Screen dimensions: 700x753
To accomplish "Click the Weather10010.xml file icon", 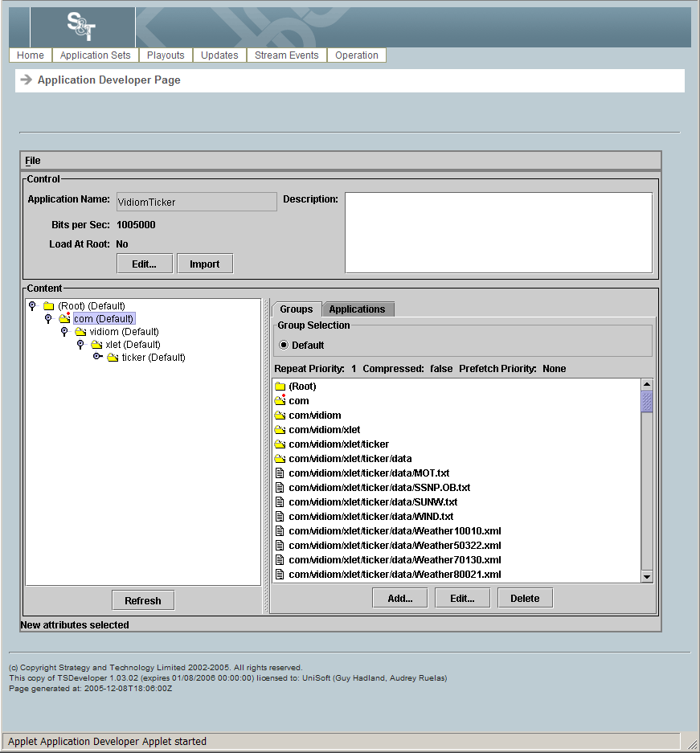I will 280,530.
